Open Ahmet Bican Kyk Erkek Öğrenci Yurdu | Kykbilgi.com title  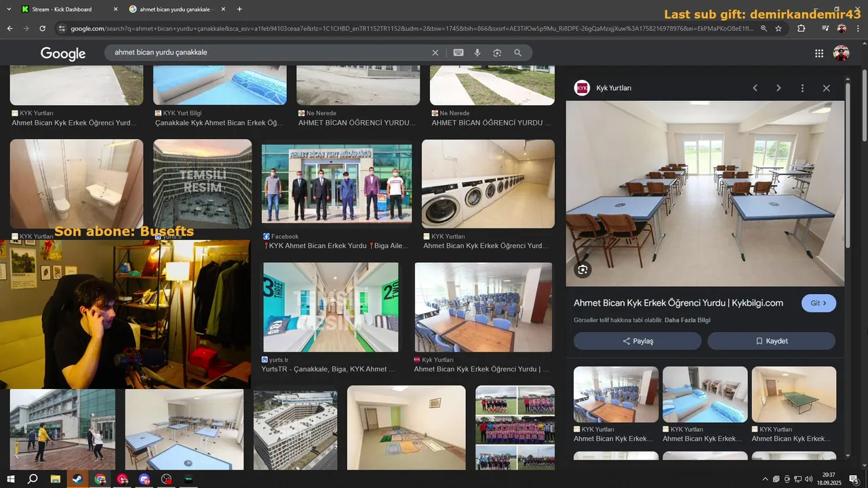point(678,303)
